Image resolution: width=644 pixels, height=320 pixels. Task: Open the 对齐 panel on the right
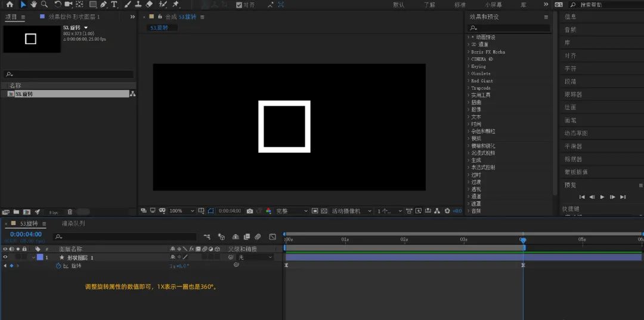(571, 56)
